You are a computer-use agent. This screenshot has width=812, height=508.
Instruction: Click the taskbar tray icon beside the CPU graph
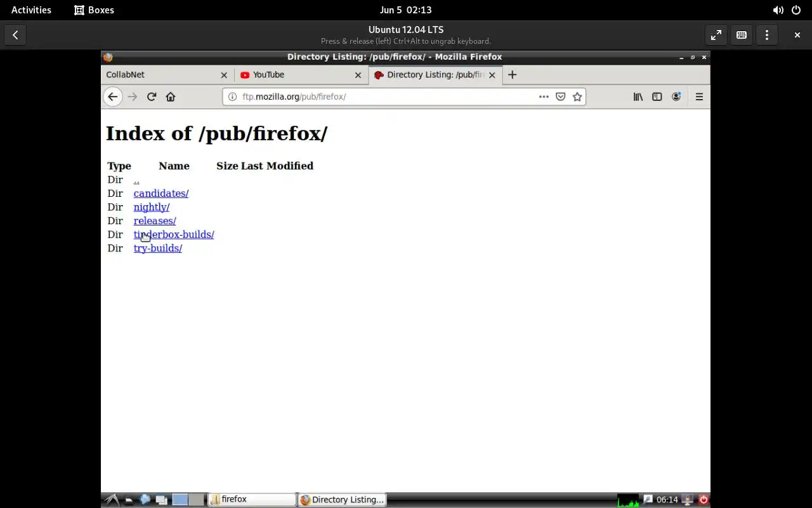point(648,500)
